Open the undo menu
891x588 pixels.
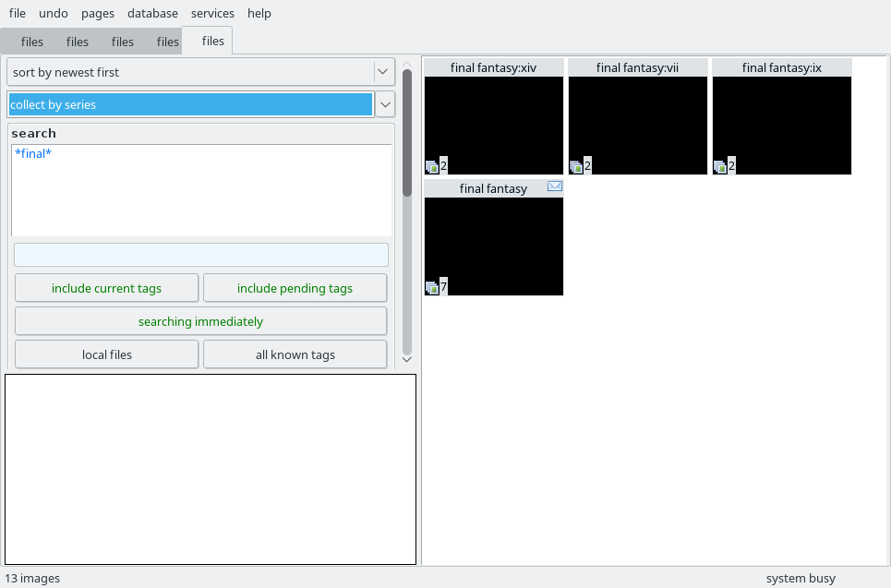(54, 13)
